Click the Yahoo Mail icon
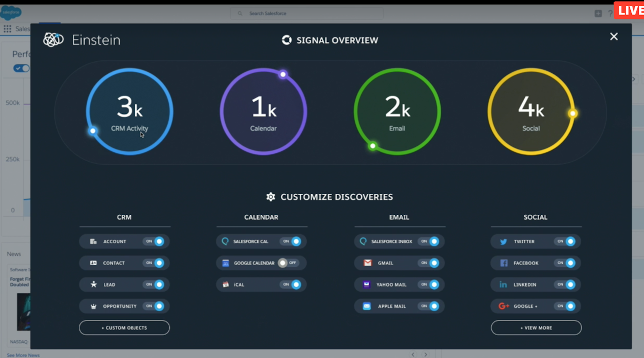 367,284
